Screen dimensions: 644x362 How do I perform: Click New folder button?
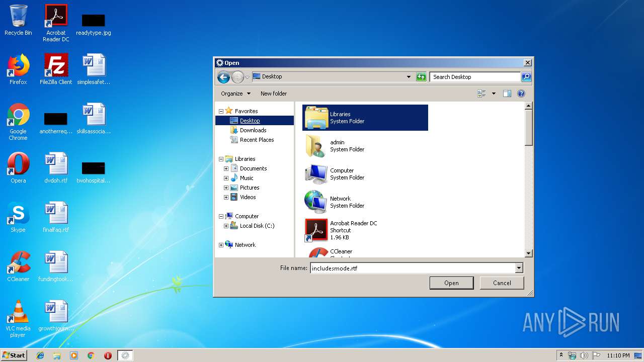click(x=274, y=94)
